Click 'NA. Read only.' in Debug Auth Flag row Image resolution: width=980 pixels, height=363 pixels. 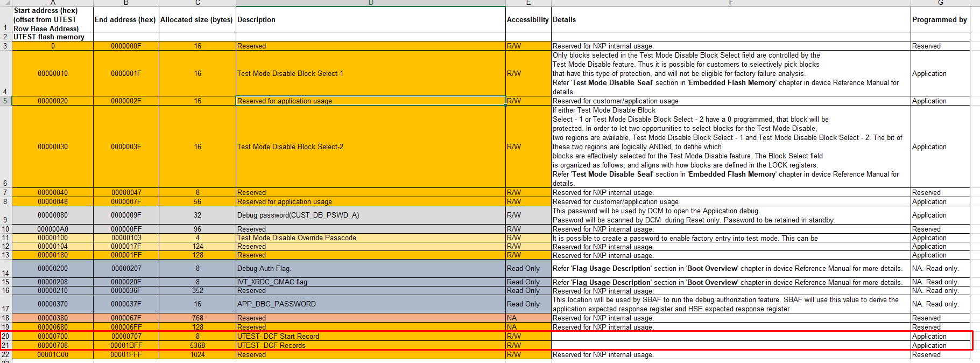[x=940, y=268]
